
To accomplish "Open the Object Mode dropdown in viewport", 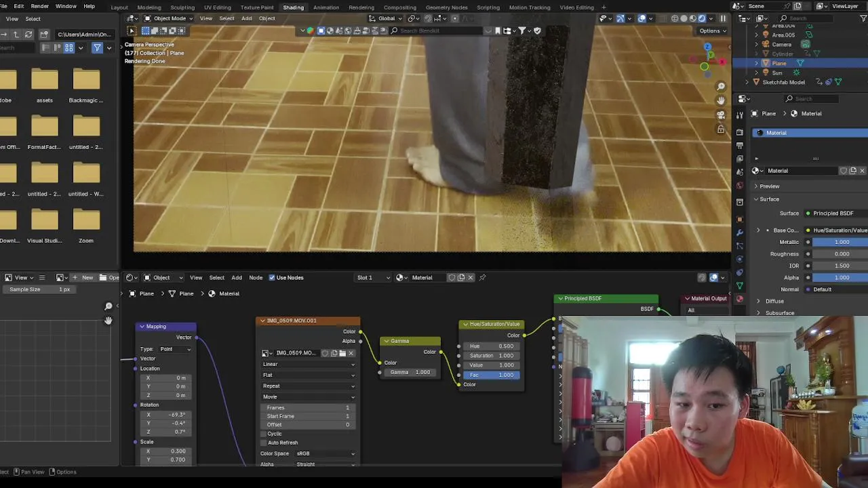I will click(170, 18).
